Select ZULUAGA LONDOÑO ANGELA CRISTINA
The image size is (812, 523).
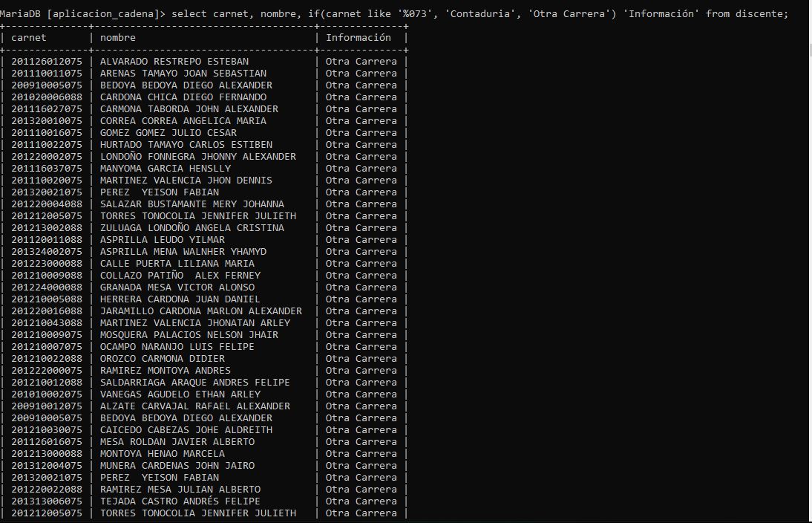point(192,228)
